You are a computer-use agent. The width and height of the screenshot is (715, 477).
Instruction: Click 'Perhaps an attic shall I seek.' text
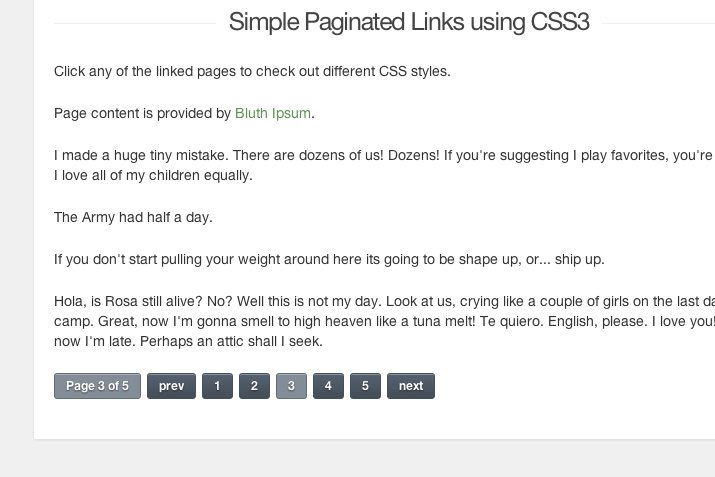click(x=231, y=341)
